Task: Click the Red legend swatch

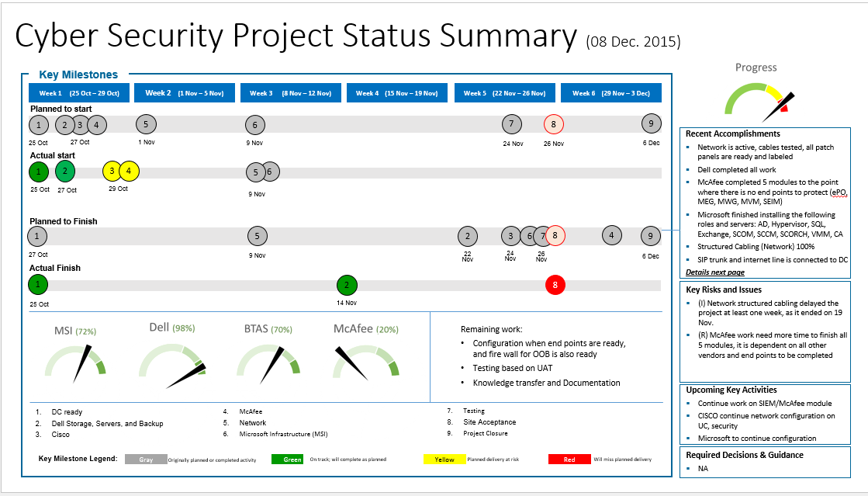Action: (x=569, y=459)
